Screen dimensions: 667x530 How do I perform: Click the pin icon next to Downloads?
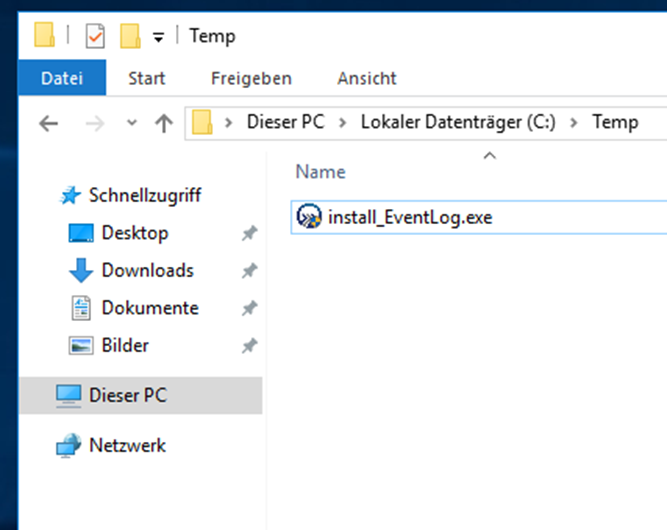[x=249, y=271]
